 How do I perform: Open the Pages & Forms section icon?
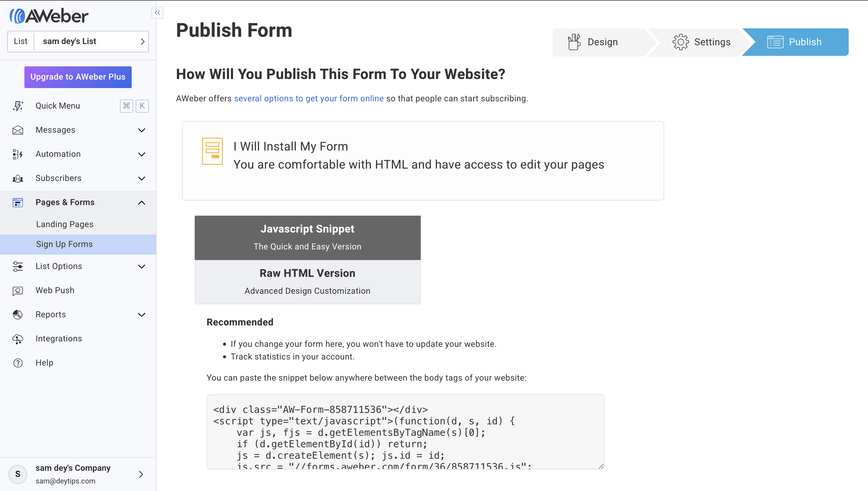point(17,202)
